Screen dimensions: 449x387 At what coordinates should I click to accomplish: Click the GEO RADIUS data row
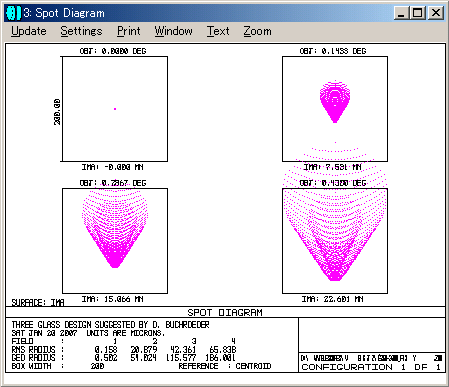(124, 358)
